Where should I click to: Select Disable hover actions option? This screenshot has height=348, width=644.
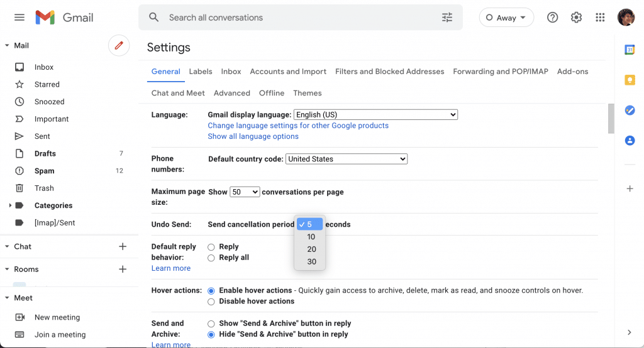211,302
